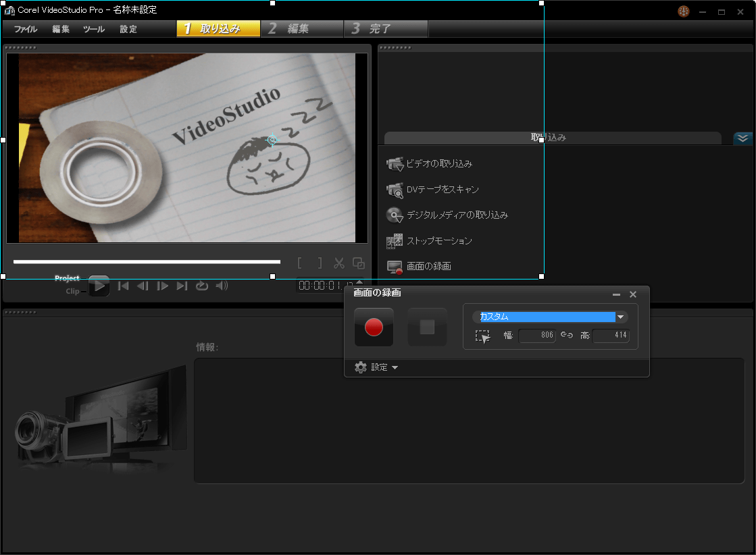Click the VideoStudio preview image
Screen dimensions: 756x555
coord(187,148)
